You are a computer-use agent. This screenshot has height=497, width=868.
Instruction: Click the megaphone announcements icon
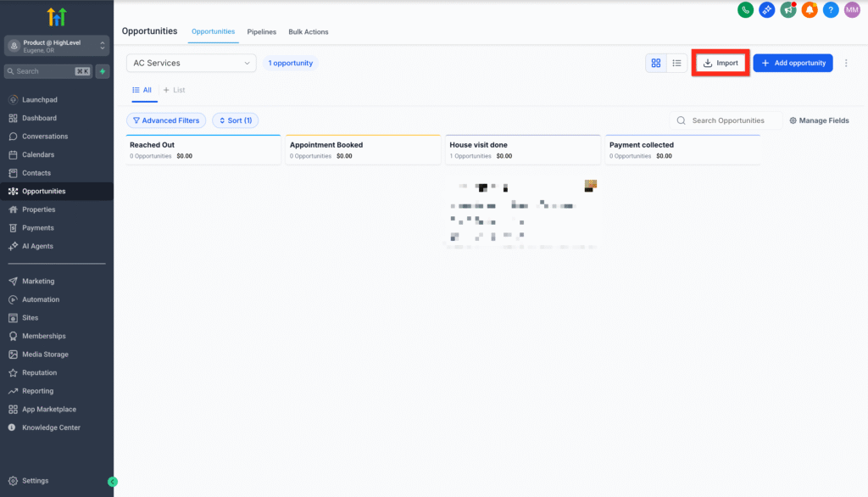click(788, 10)
